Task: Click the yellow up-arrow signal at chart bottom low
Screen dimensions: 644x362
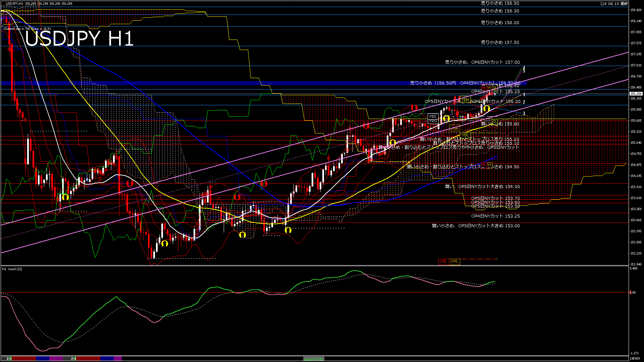Action: [x=164, y=243]
